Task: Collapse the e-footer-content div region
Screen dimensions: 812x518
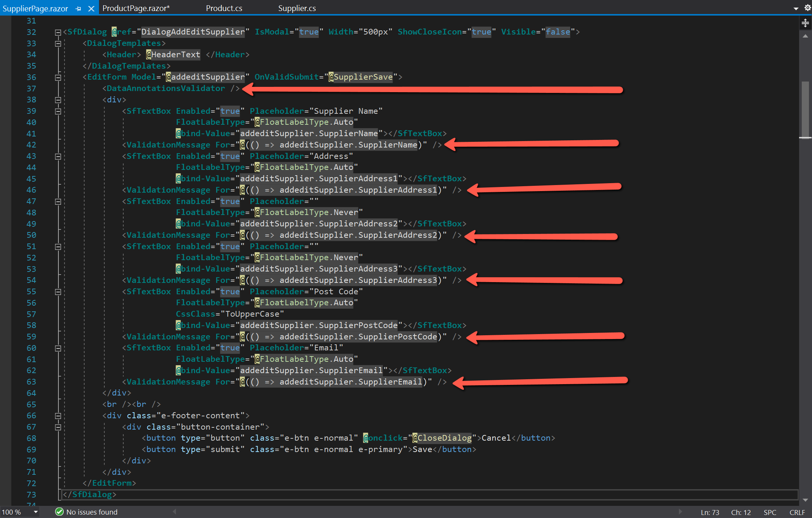Action: [58, 416]
